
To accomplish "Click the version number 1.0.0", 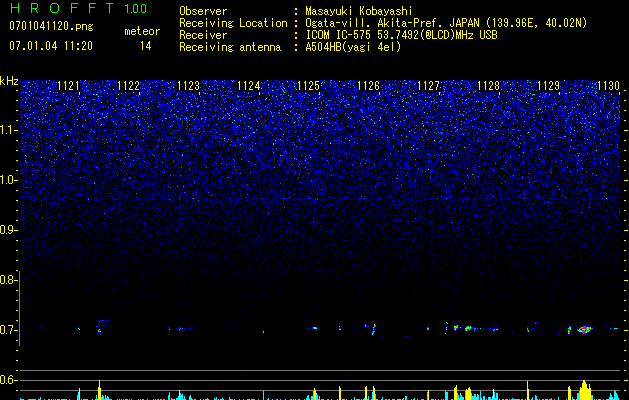I will click(x=136, y=9).
